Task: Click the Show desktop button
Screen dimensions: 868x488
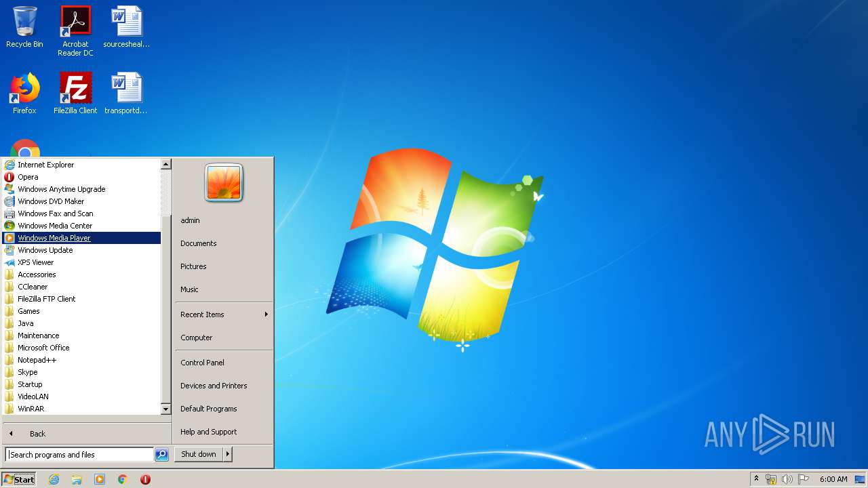Action: tap(861, 479)
